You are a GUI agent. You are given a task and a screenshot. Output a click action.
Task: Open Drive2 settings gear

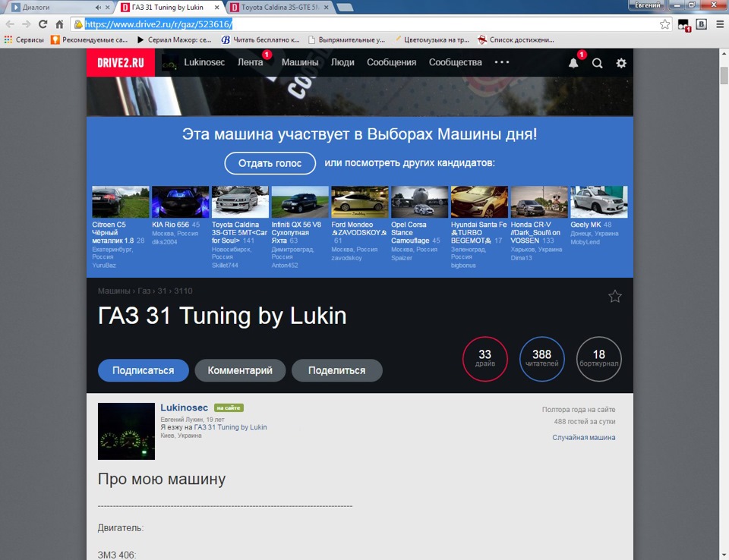point(621,63)
